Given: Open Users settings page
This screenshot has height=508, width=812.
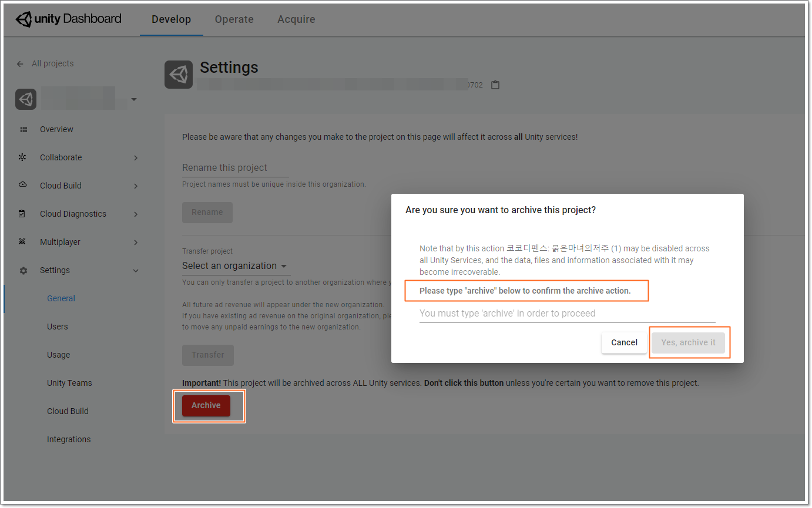Looking at the screenshot, I should click(x=58, y=327).
